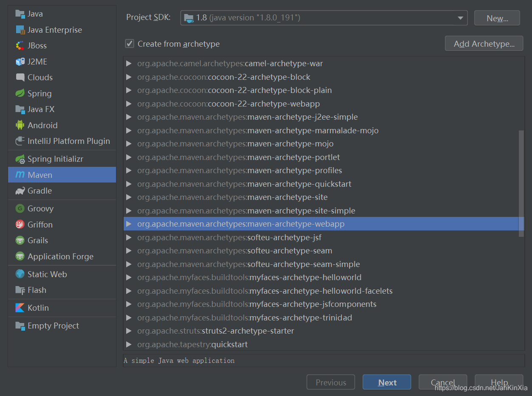532x396 pixels.
Task: Select Java in project type list
Action: tap(62, 14)
